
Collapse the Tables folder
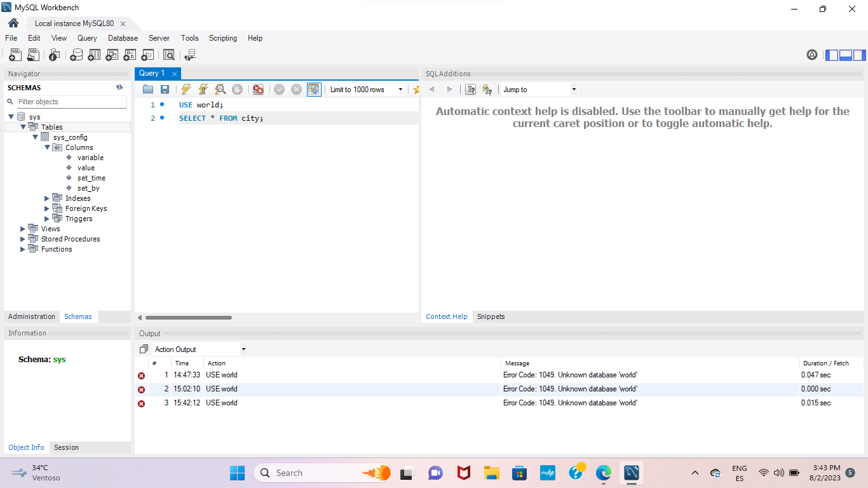24,127
